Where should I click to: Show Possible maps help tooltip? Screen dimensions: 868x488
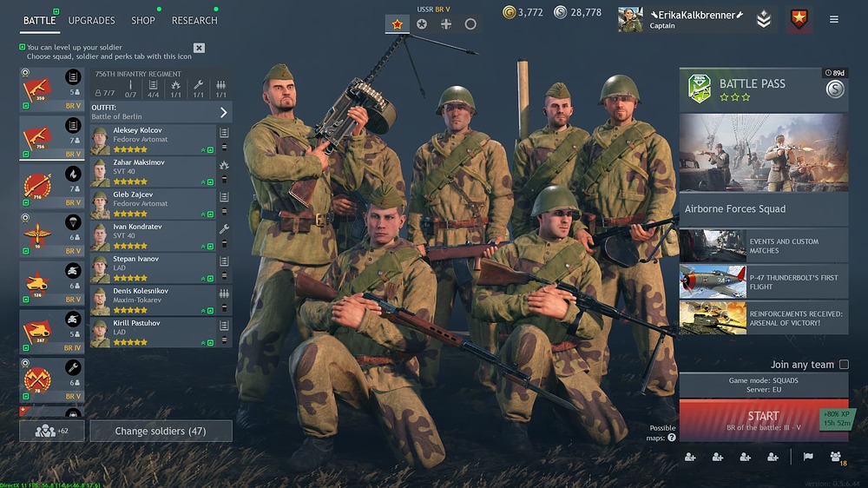(672, 438)
